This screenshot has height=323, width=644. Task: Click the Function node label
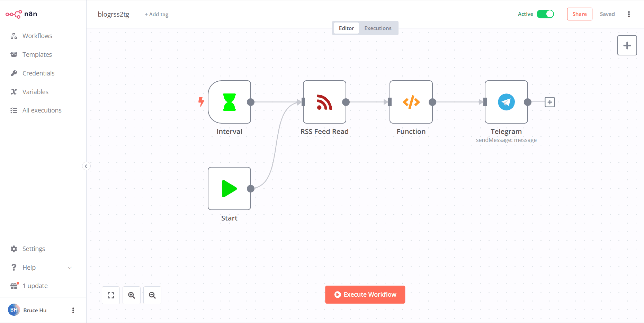click(411, 132)
